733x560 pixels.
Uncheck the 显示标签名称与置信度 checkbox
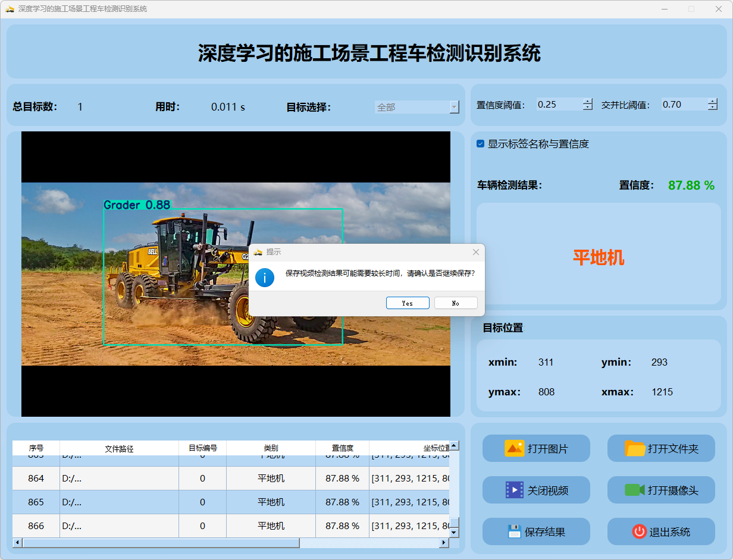pyautogui.click(x=481, y=144)
